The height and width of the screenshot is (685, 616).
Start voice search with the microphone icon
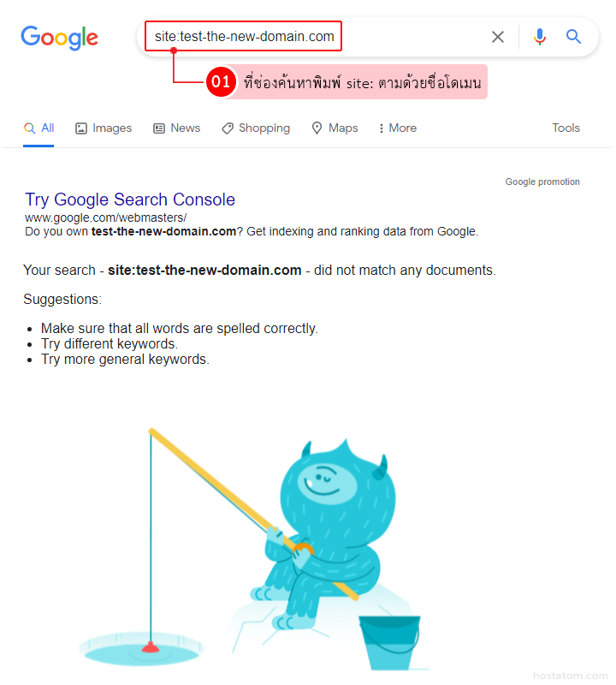(540, 37)
